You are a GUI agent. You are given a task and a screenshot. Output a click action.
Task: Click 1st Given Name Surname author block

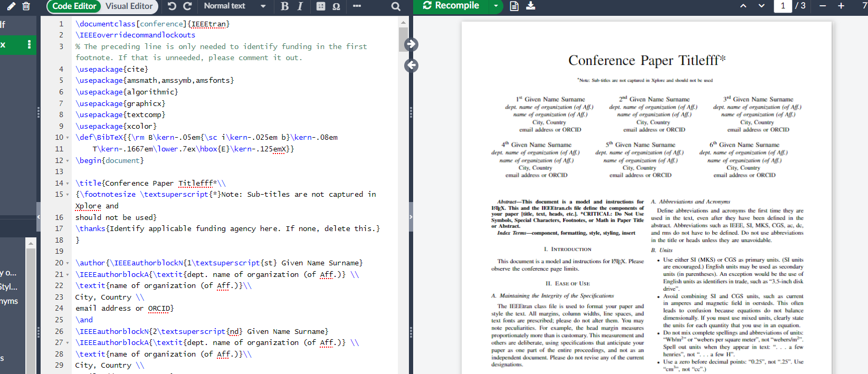click(550, 114)
